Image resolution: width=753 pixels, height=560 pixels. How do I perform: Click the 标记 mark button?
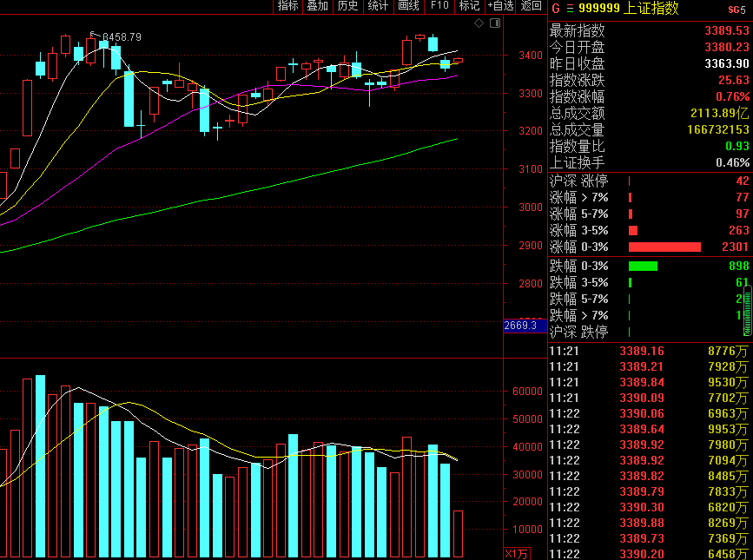tap(470, 6)
